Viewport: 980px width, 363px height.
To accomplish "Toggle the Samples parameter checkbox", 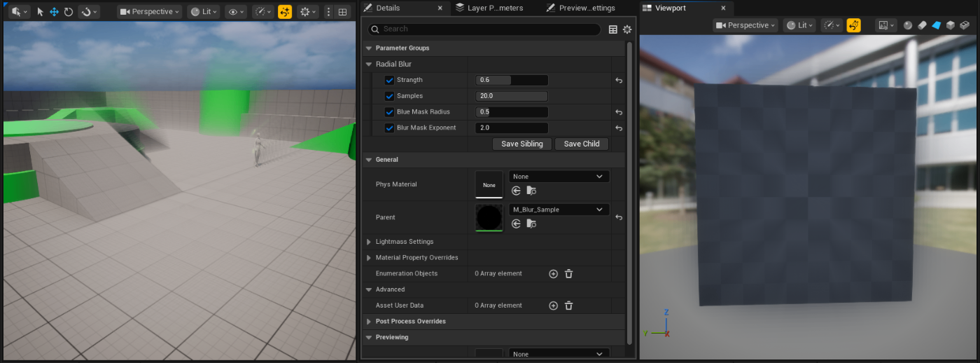I will [x=389, y=96].
